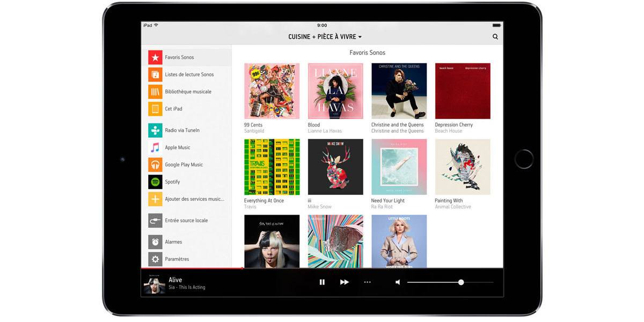This screenshot has height=322, width=644.
Task: Open Christine and the Queens album cover
Action: click(399, 91)
